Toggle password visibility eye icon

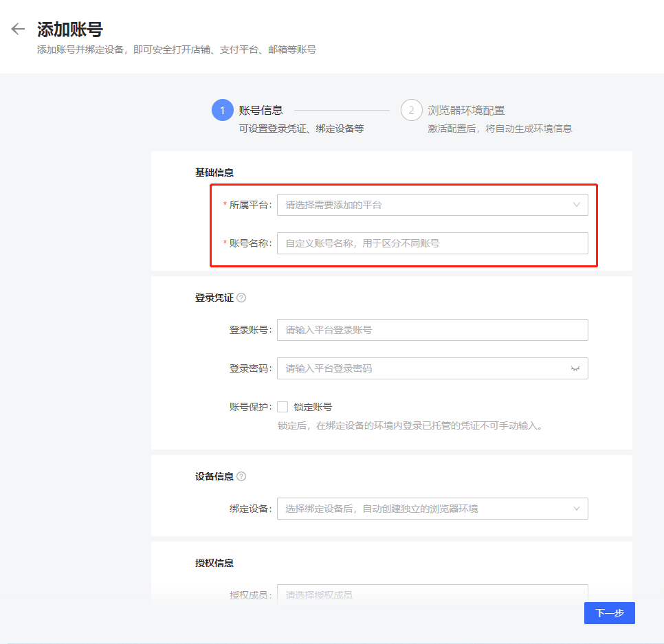[x=575, y=368]
